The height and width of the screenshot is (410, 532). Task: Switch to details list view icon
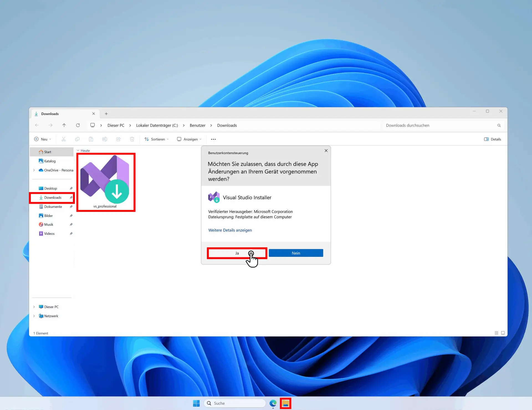click(x=497, y=333)
